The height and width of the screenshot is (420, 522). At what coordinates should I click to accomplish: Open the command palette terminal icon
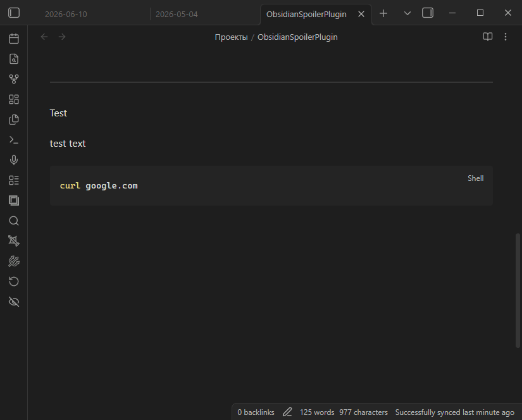tap(14, 140)
